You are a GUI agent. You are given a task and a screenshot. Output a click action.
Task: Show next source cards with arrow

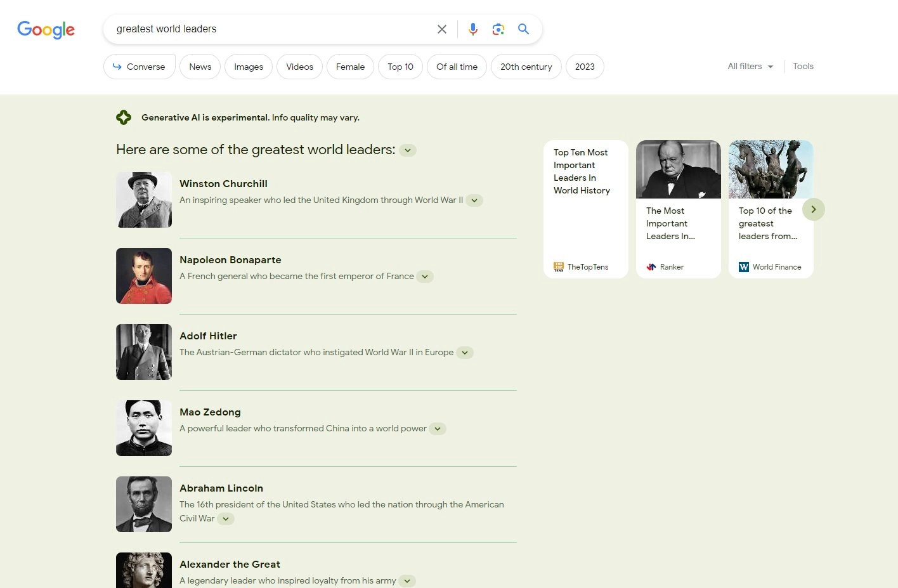click(814, 209)
